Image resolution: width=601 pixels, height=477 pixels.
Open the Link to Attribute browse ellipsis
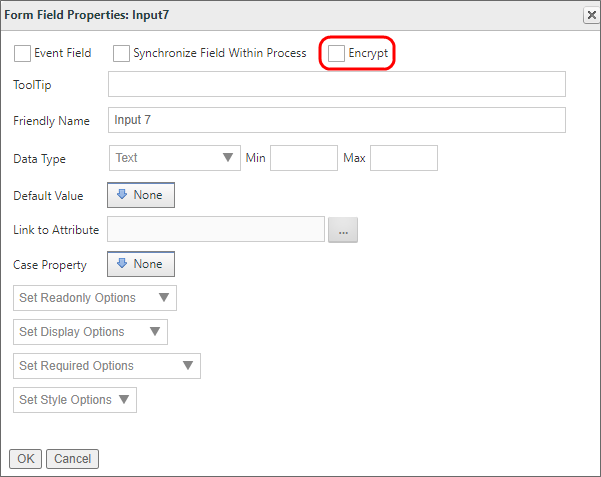(342, 230)
